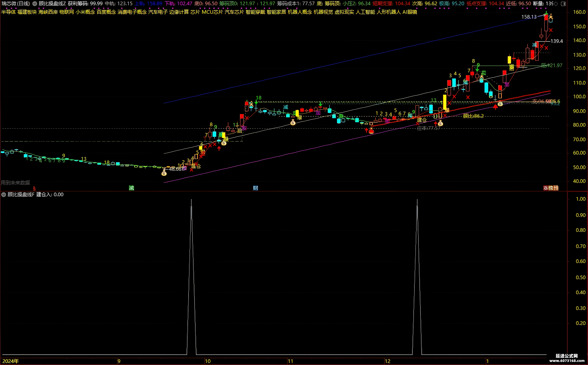Click the running man icon near 158.13
588x365 pixels.
pyautogui.click(x=551, y=17)
